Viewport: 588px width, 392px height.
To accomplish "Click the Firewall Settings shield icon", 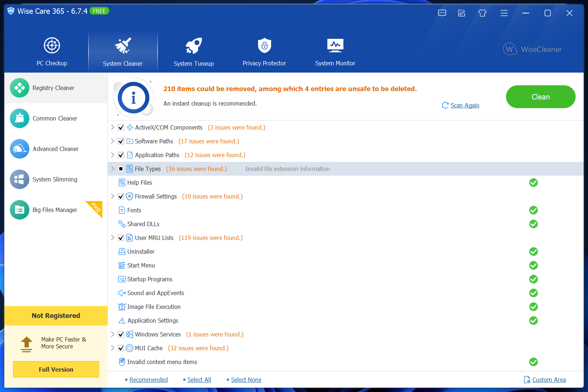I will [x=130, y=196].
